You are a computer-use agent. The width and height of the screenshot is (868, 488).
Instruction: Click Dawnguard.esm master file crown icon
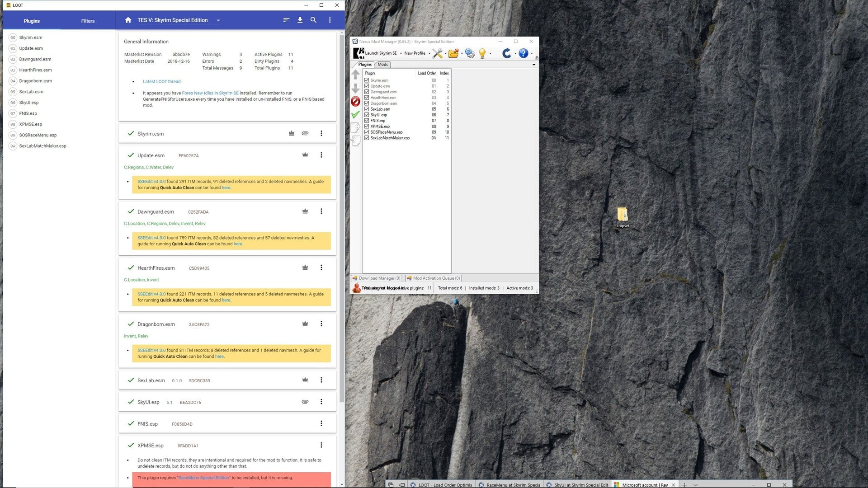pos(305,211)
